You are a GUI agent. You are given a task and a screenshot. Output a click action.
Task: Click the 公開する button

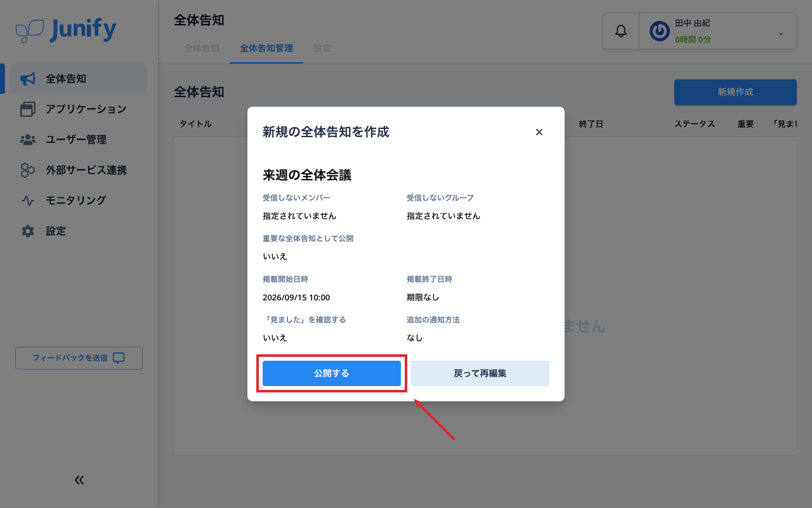tap(332, 373)
